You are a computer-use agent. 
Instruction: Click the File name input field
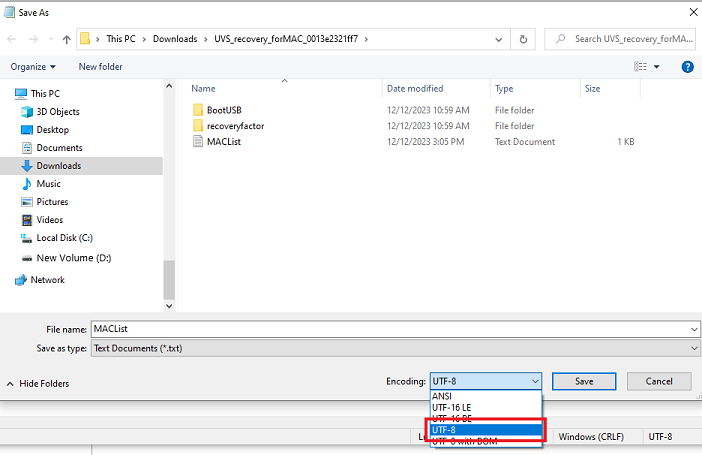pyautogui.click(x=391, y=329)
